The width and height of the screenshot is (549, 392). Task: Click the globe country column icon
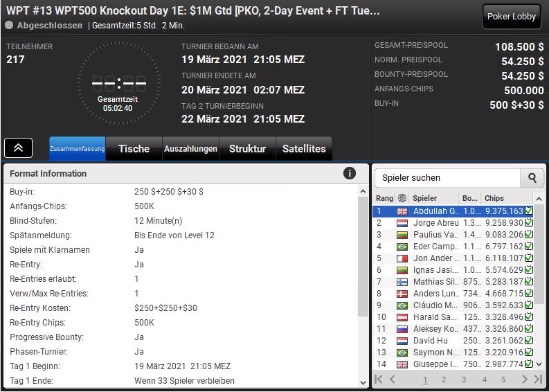pyautogui.click(x=402, y=198)
